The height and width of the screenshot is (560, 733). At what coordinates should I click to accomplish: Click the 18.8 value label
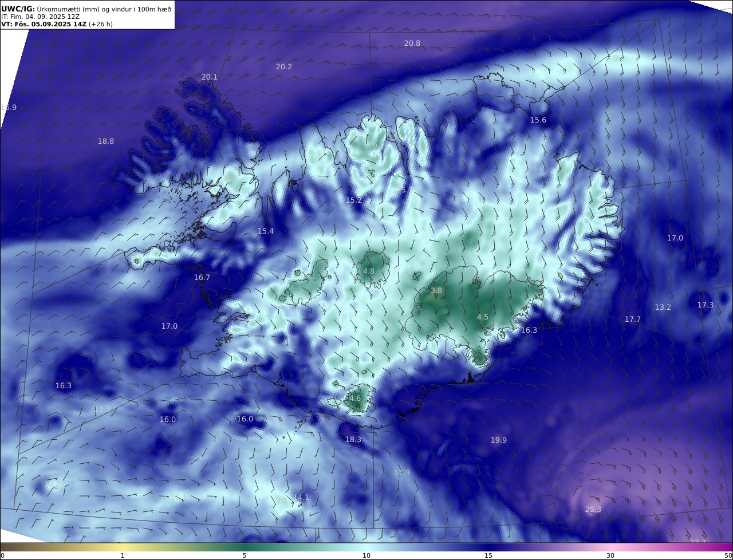point(106,141)
